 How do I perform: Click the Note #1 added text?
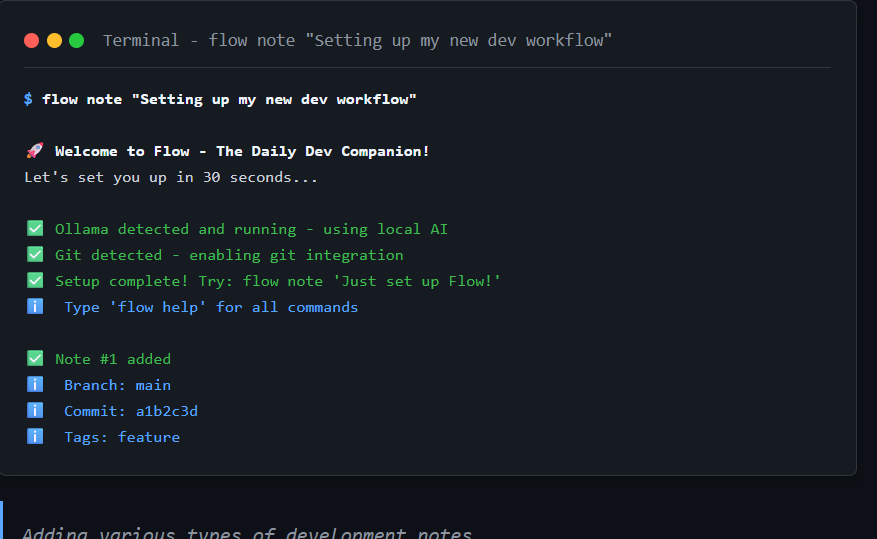tap(113, 359)
